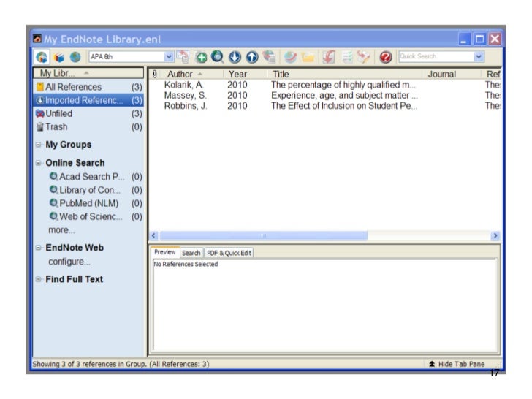
Task: Click the more... link under Online Search
Action: pos(61,230)
